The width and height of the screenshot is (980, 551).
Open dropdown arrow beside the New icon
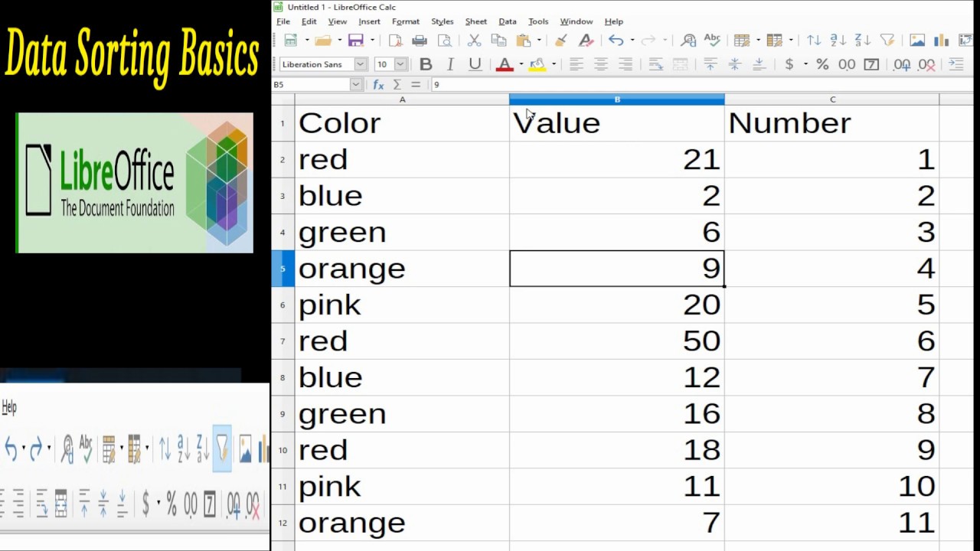[307, 41]
